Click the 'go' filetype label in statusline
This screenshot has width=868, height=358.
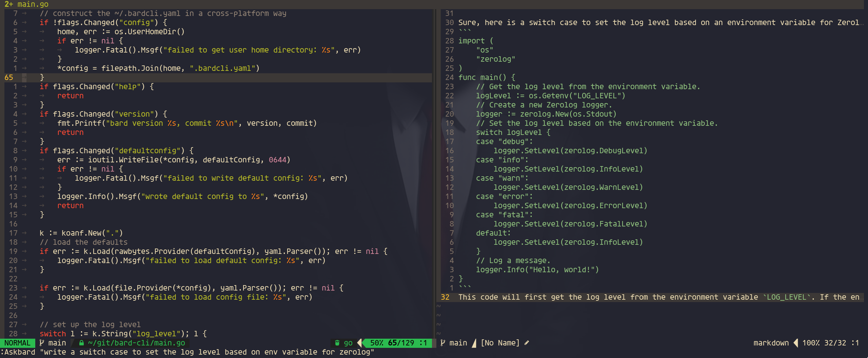point(348,343)
